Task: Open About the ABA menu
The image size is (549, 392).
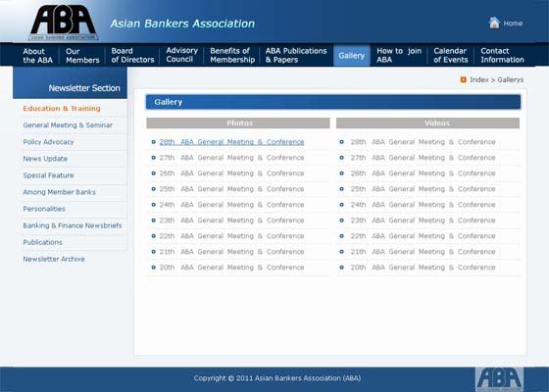Action: coord(37,56)
